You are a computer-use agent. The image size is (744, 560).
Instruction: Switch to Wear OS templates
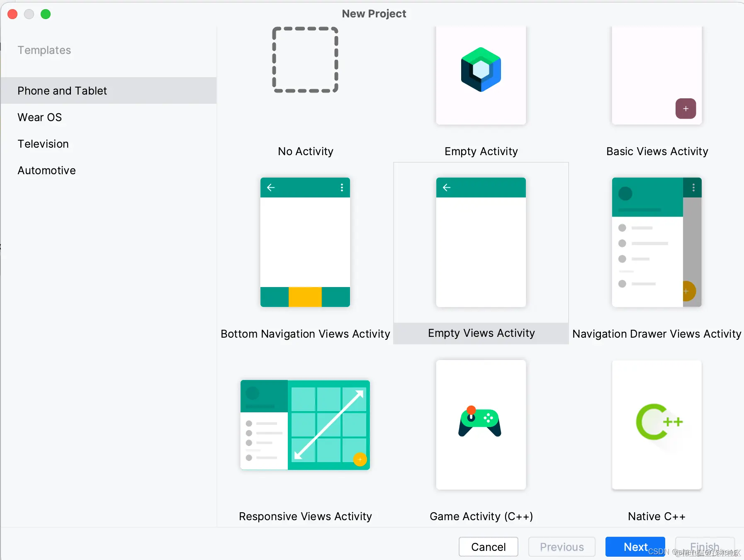[109, 117]
